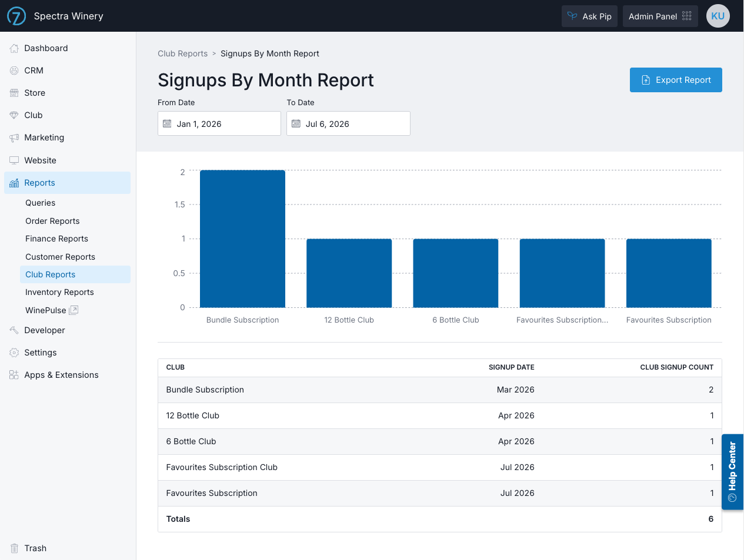Open the To Date picker field
Image resolution: width=744 pixels, height=560 pixels.
[348, 123]
